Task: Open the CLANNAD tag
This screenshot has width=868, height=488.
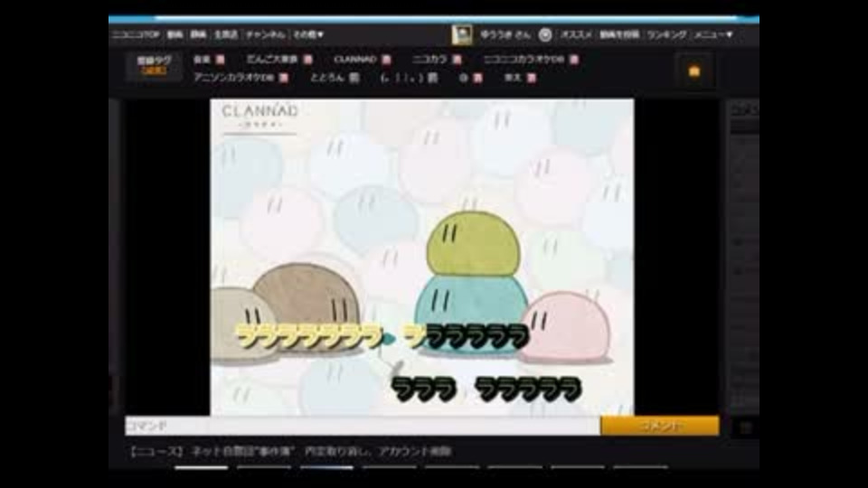Action: point(354,60)
